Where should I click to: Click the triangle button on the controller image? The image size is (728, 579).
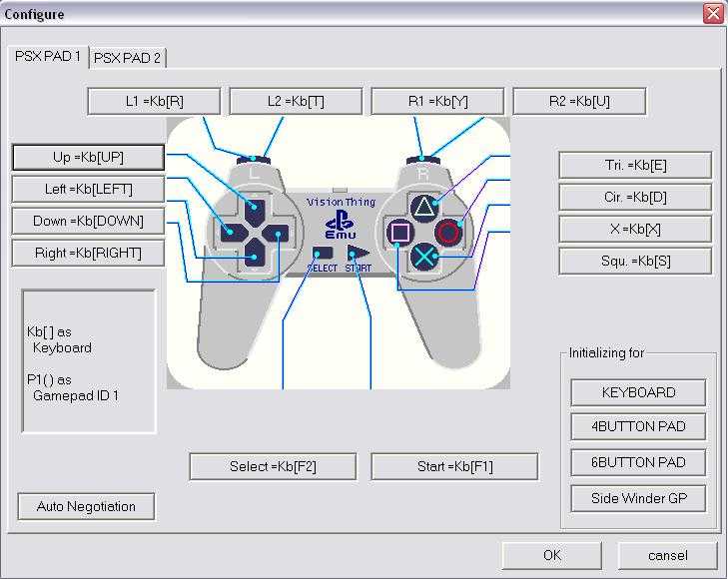pyautogui.click(x=424, y=207)
